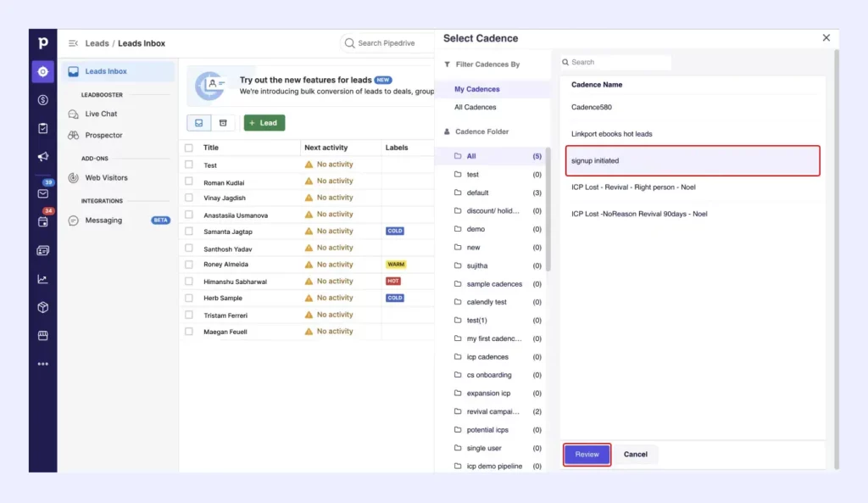The image size is (868, 503).
Task: Click the green add Lead button
Action: tap(264, 123)
